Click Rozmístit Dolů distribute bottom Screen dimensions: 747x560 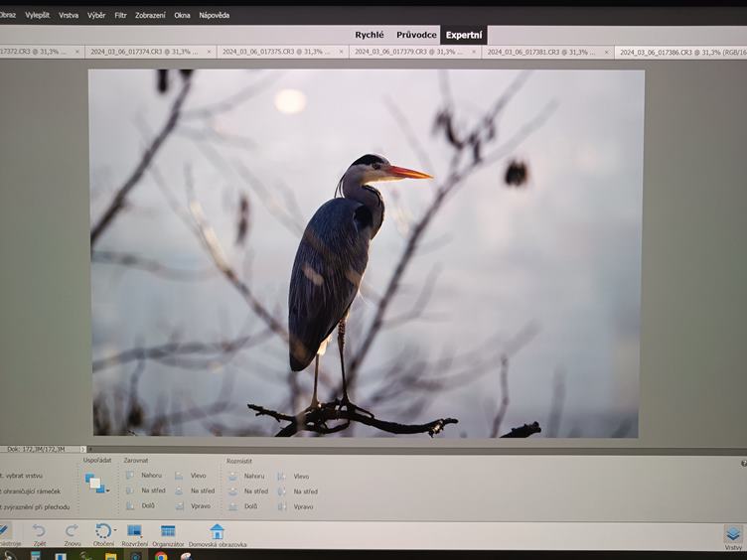(x=243, y=506)
